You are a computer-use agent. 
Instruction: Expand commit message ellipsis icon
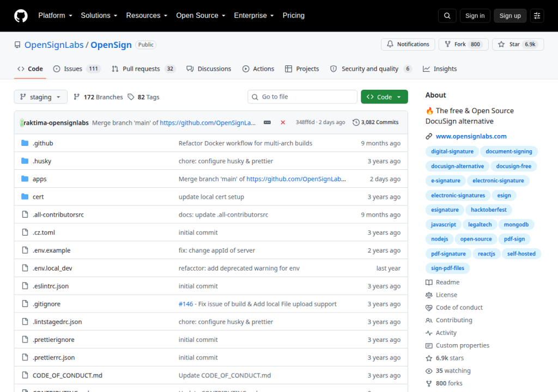pos(267,122)
